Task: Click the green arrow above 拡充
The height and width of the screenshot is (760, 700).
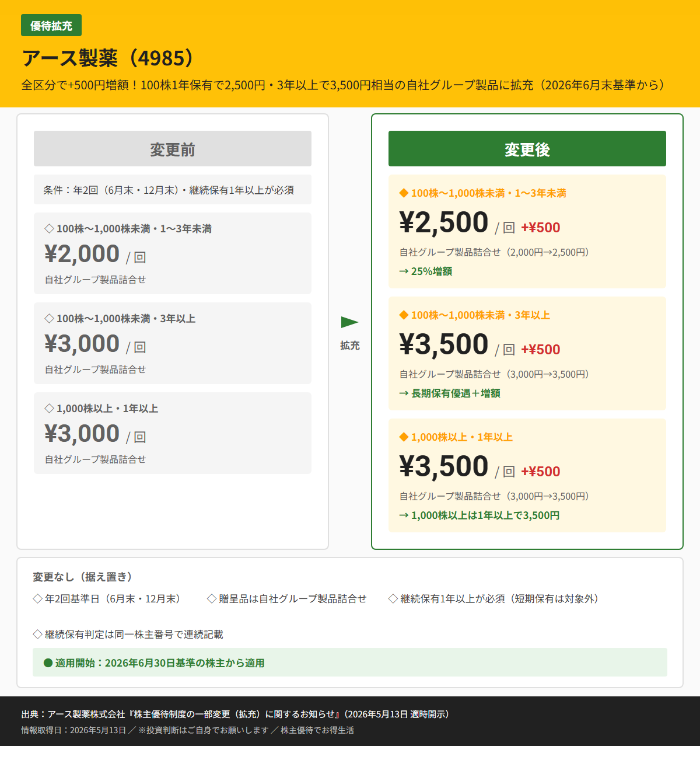Action: [x=349, y=322]
